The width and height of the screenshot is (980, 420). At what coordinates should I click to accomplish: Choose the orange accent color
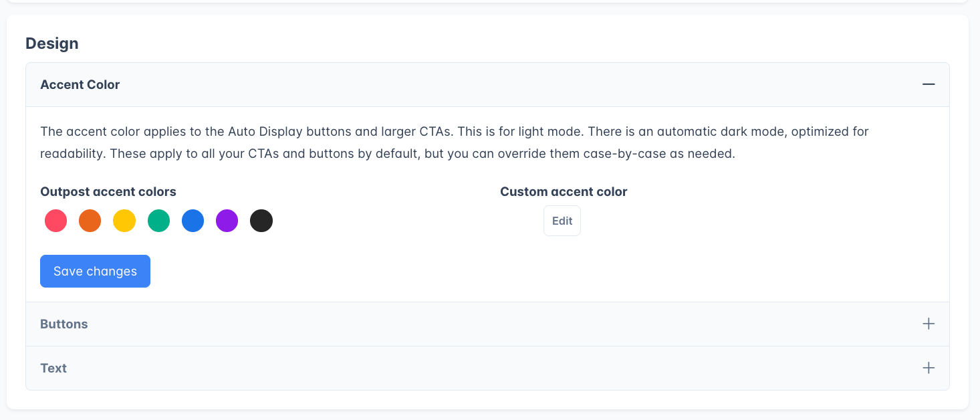[90, 221]
